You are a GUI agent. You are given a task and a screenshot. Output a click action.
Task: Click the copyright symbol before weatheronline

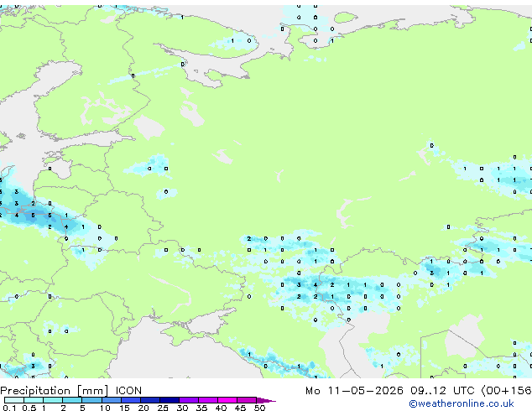coord(413,404)
